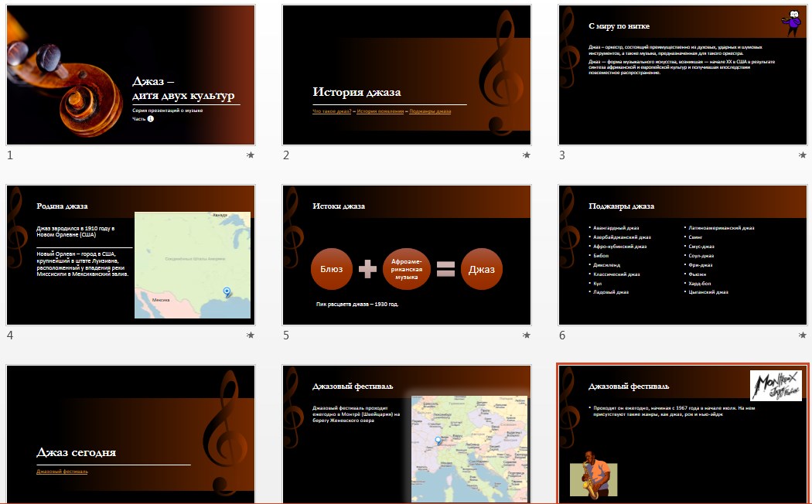Click the transition star icon under slide 4
Viewport: 812px width, 504px height.
[250, 335]
